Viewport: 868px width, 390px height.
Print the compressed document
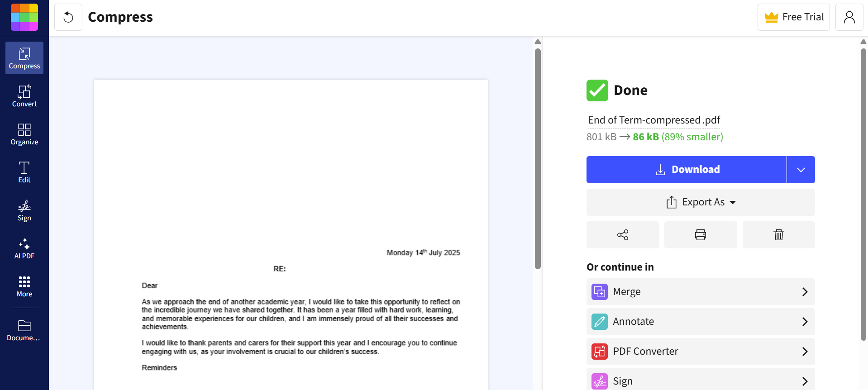(x=701, y=235)
